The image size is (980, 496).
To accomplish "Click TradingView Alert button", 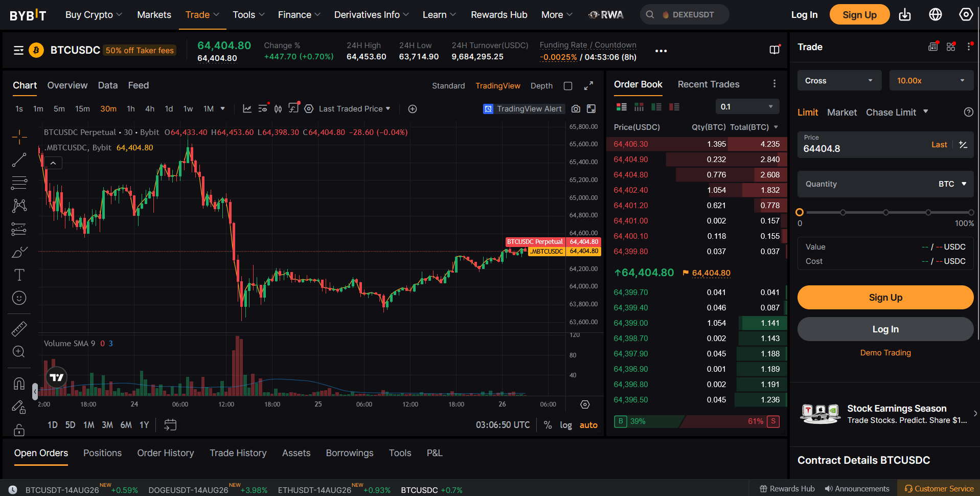I will pyautogui.click(x=523, y=108).
